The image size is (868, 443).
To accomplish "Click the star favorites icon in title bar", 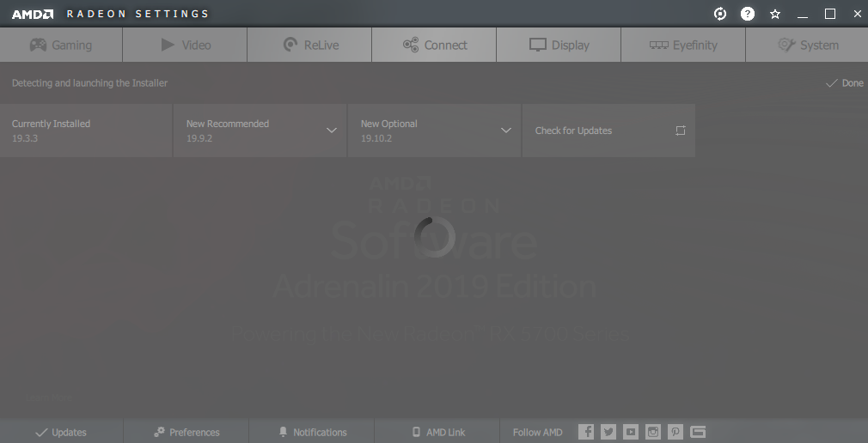I will coord(775,15).
